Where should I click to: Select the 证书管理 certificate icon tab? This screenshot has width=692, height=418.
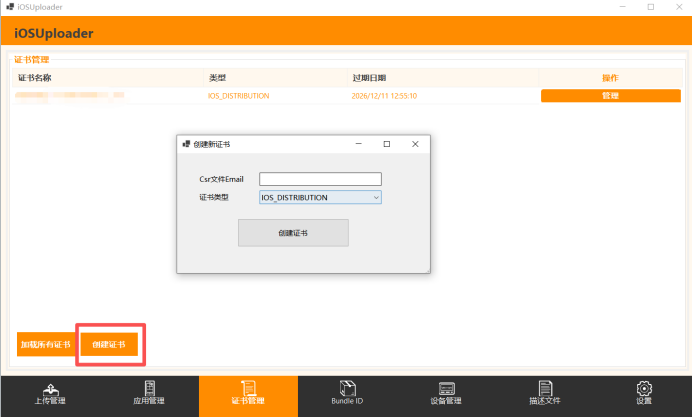[248, 388]
